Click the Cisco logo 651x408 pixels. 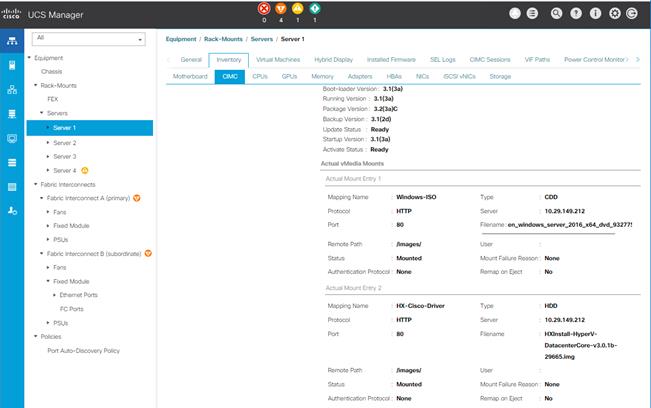coord(12,14)
